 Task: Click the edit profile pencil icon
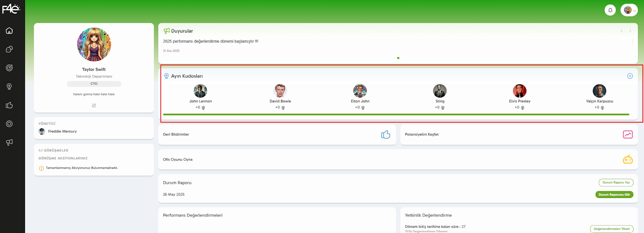(x=94, y=106)
